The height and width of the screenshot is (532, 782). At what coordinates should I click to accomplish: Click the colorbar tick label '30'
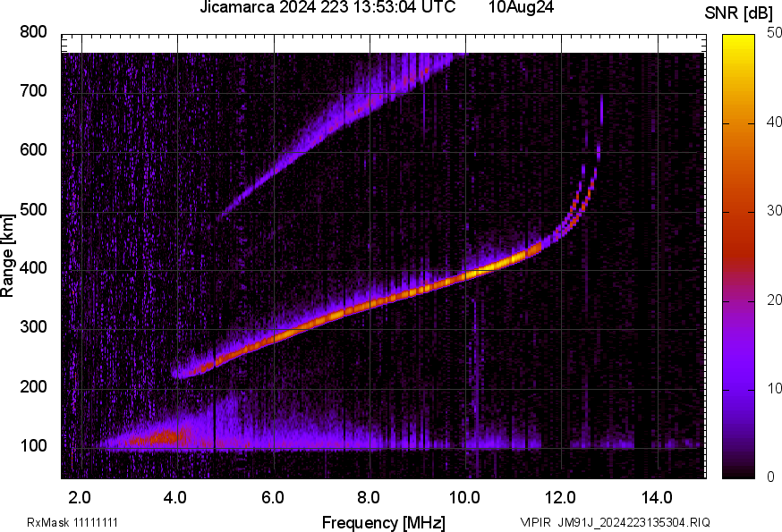774,211
